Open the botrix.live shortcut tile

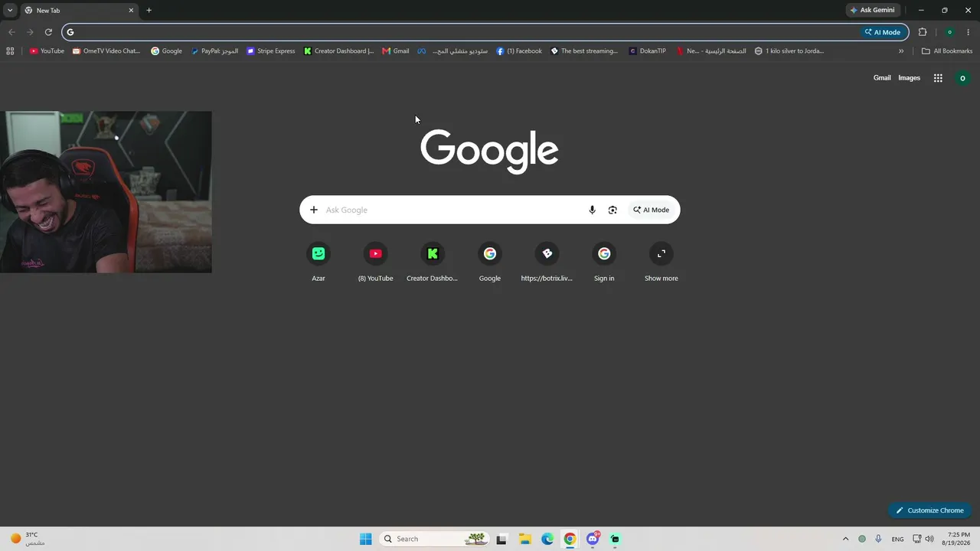click(x=547, y=262)
